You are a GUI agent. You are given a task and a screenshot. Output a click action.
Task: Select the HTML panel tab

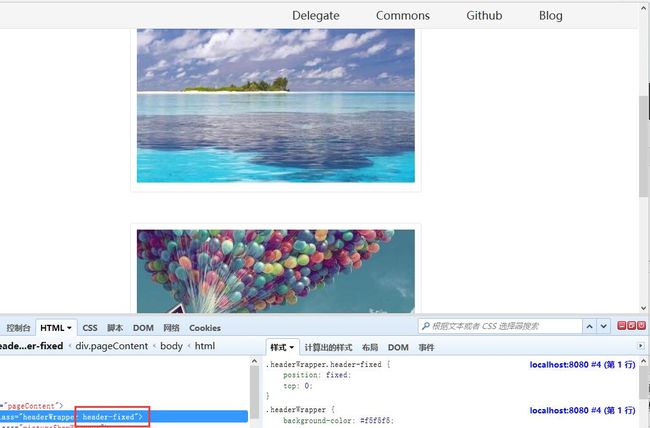coord(52,328)
